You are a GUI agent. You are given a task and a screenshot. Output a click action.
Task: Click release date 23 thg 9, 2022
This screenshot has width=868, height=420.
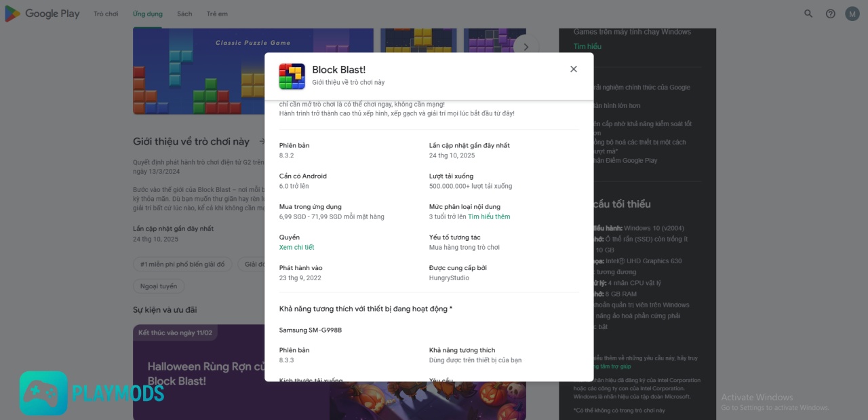[300, 278]
